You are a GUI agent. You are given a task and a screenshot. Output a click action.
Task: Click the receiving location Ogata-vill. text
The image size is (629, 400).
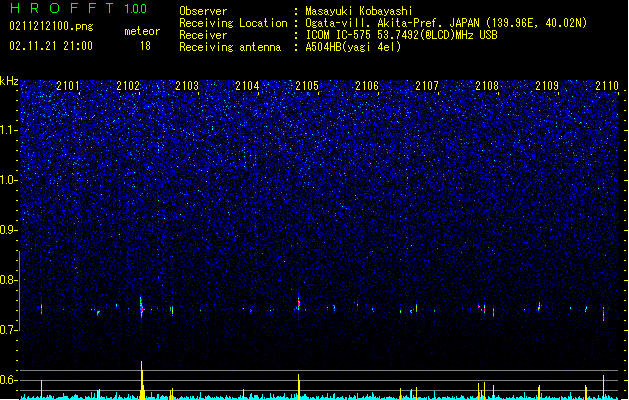(446, 23)
